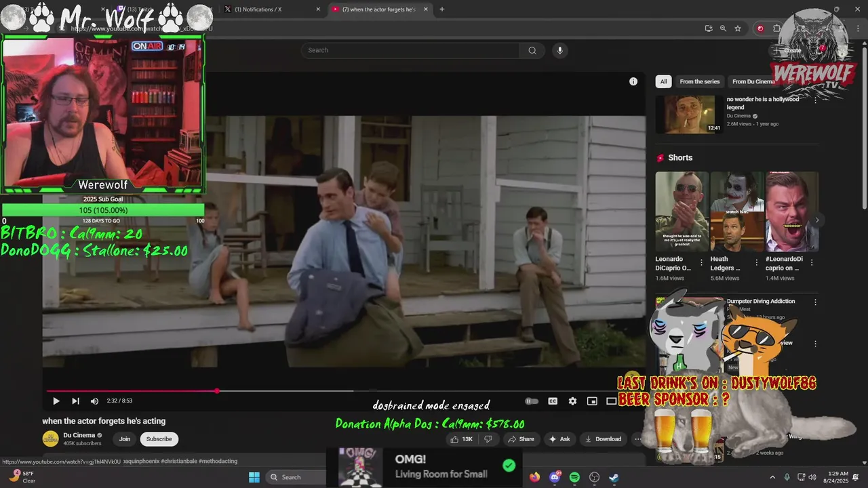868x488 pixels.
Task: Switch to miniplayer mode
Action: coord(592,401)
